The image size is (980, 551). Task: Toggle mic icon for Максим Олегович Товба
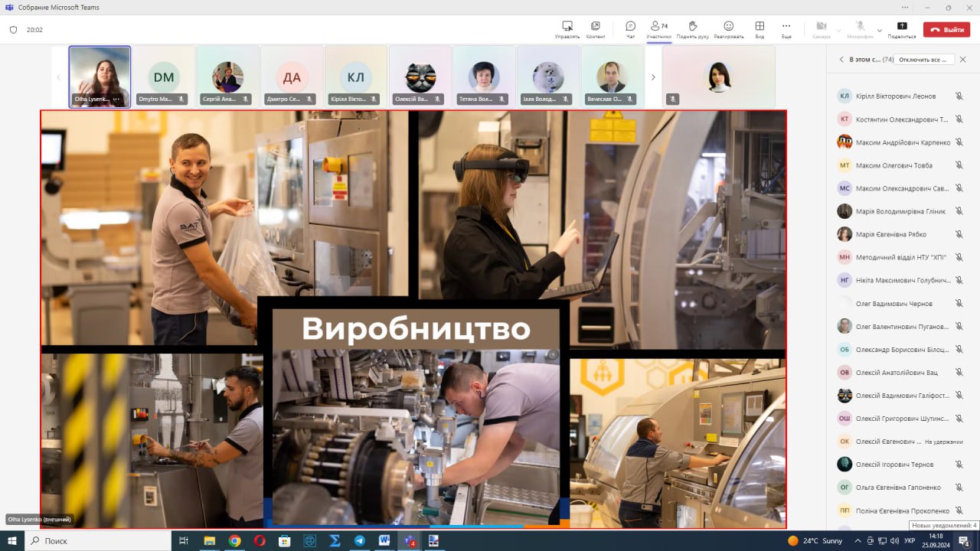[x=959, y=165]
